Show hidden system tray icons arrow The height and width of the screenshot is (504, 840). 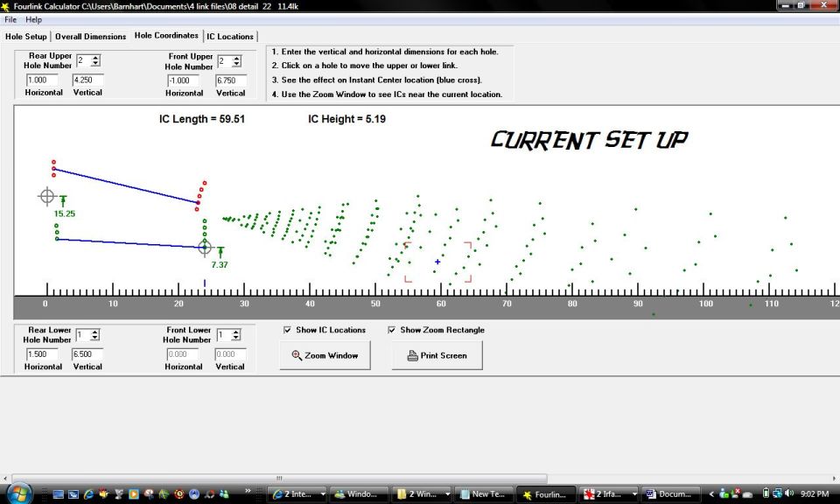pos(711,494)
